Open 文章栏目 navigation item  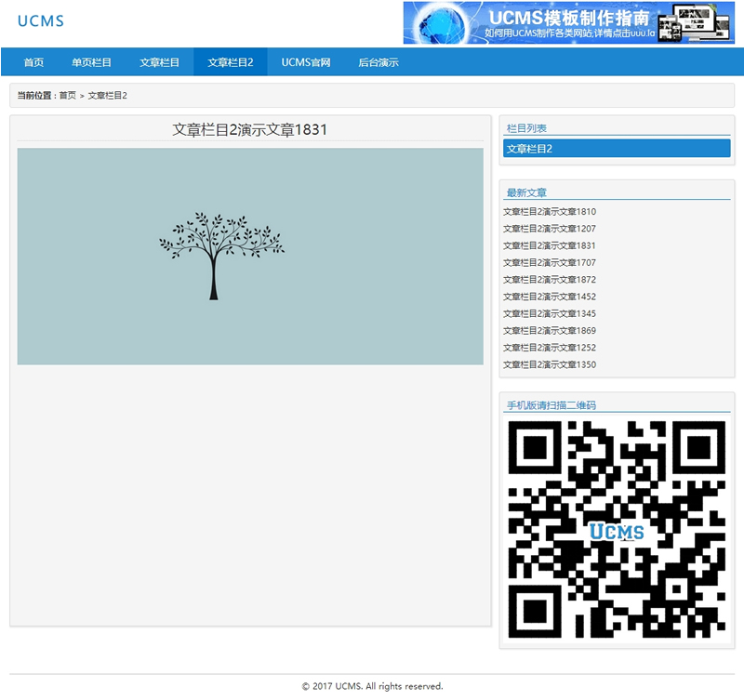pyautogui.click(x=160, y=62)
